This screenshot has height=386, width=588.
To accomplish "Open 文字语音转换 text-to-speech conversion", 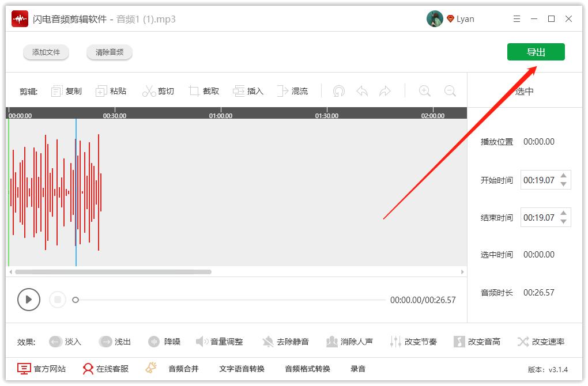I will pyautogui.click(x=242, y=369).
